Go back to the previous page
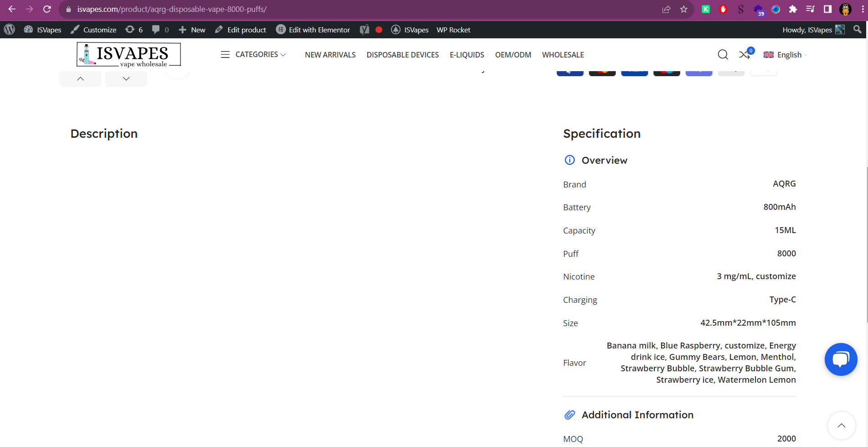Screen dimensions: 868x447 point(12,9)
